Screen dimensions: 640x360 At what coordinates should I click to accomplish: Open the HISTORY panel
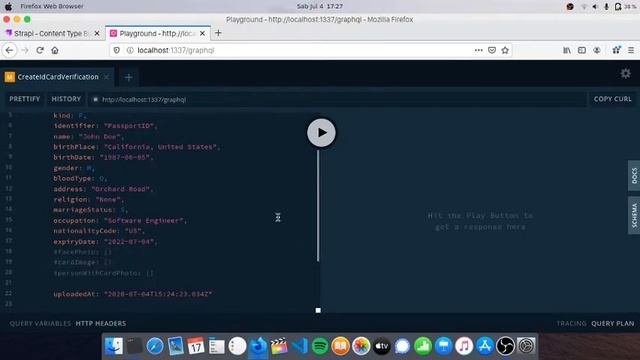[x=66, y=99]
